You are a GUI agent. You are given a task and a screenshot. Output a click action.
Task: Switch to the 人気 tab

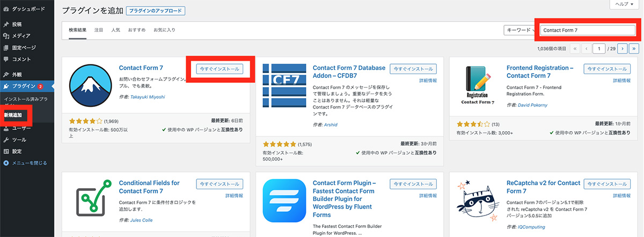[x=115, y=30]
